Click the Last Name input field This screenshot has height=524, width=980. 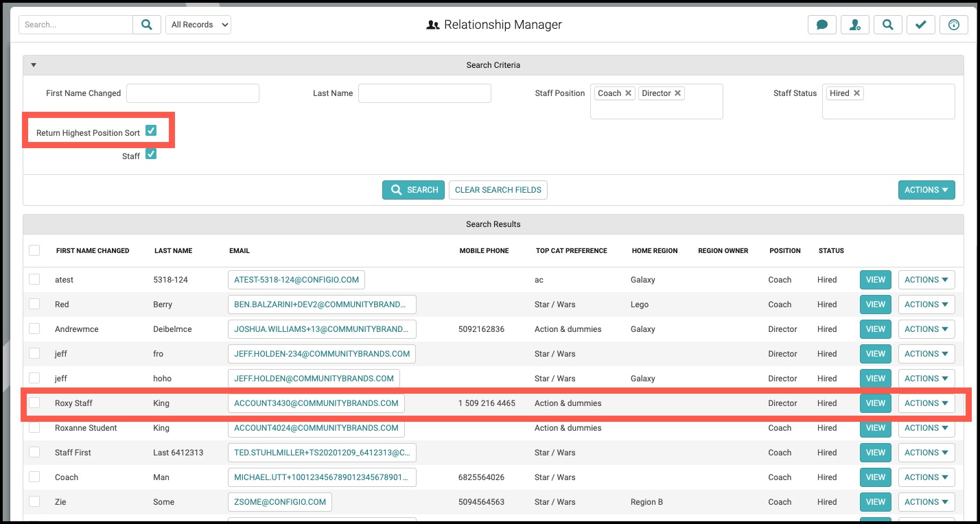[x=425, y=93]
